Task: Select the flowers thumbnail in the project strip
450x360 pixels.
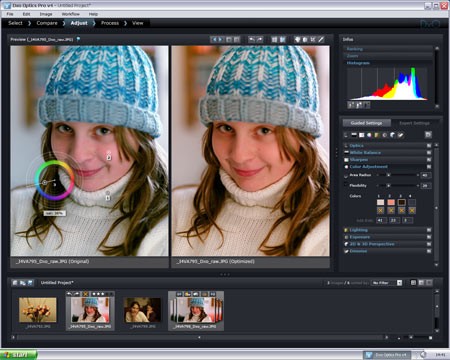Action: pos(38,310)
